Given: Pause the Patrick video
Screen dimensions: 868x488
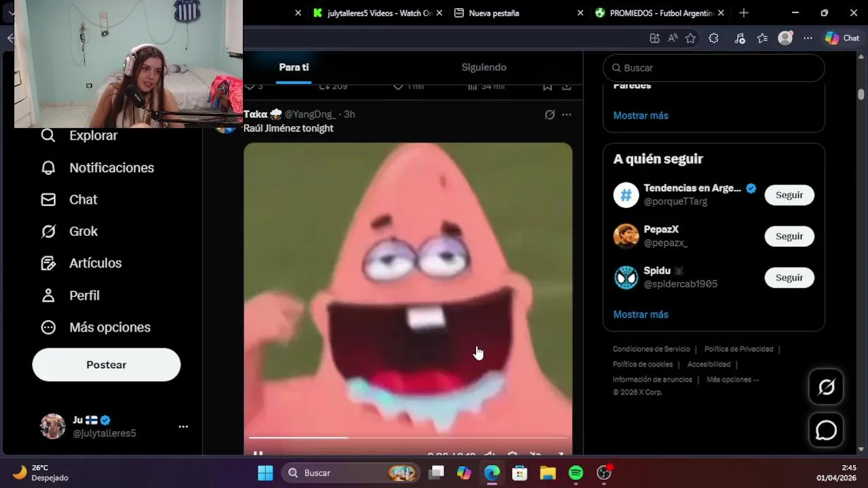Looking at the screenshot, I should pos(258,453).
